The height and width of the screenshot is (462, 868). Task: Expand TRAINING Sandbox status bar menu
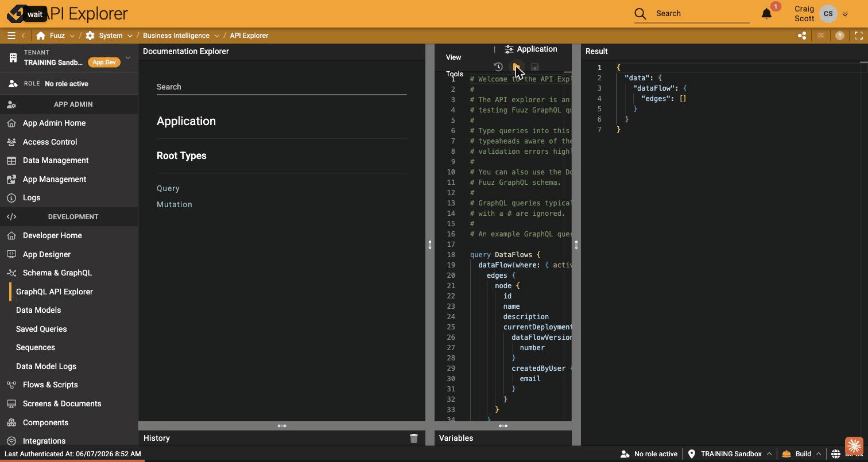click(769, 454)
